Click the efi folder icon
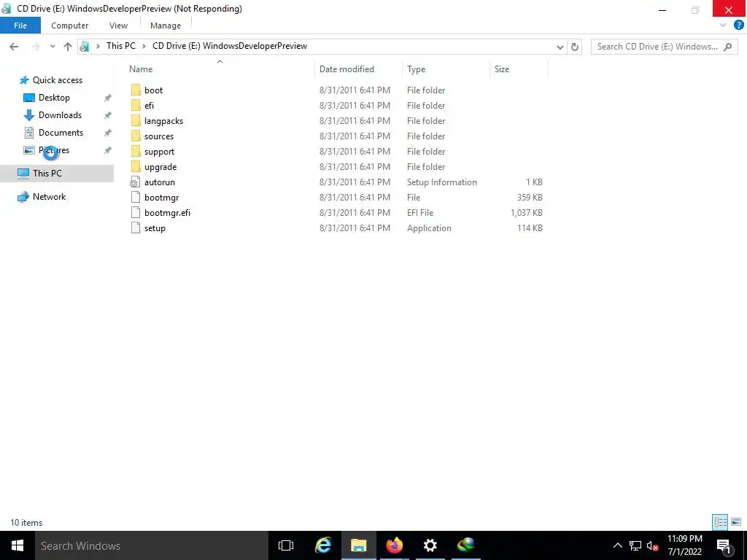The width and height of the screenshot is (747, 560). coord(136,105)
